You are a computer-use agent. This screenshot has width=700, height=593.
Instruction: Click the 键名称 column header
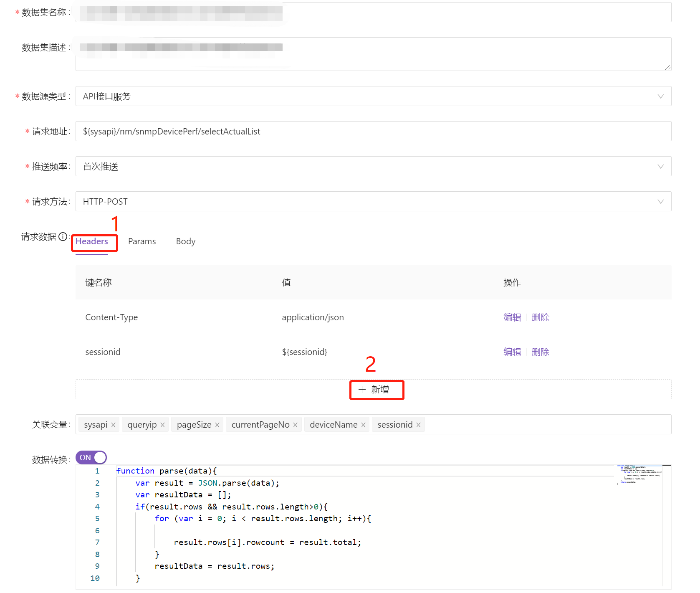[99, 283]
